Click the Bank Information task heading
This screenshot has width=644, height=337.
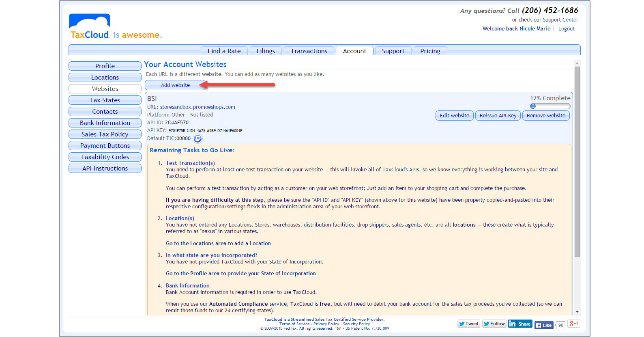[188, 285]
